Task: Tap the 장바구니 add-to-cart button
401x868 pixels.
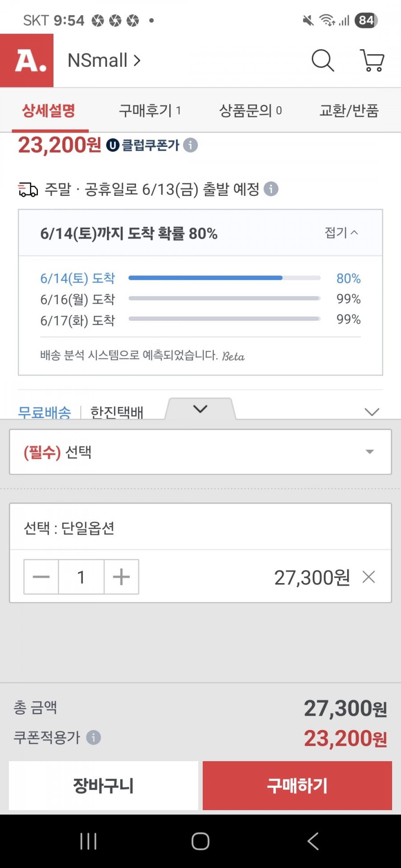Action: click(103, 786)
